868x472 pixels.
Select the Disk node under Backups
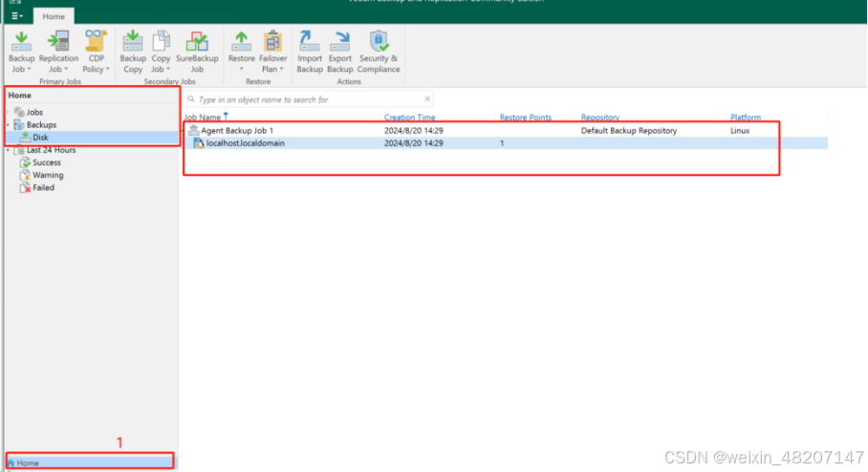coord(40,138)
